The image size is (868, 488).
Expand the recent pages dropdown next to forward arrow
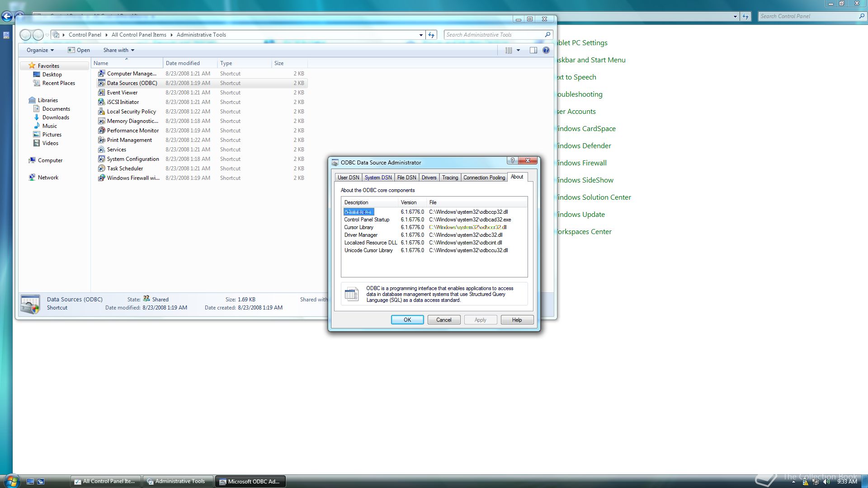click(x=47, y=35)
